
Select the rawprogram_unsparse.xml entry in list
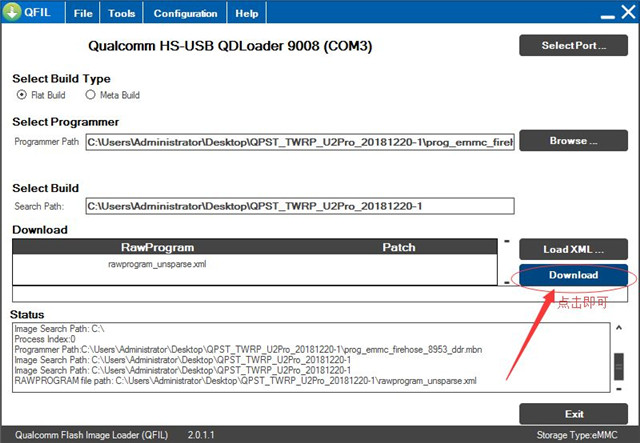pos(157,265)
